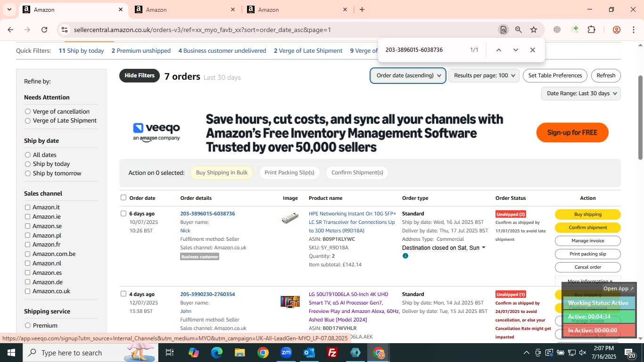Viewport: 644px width, 362px height.
Task: Apply 2 Verge of Late Shipment quick filter
Action: pos(308,51)
